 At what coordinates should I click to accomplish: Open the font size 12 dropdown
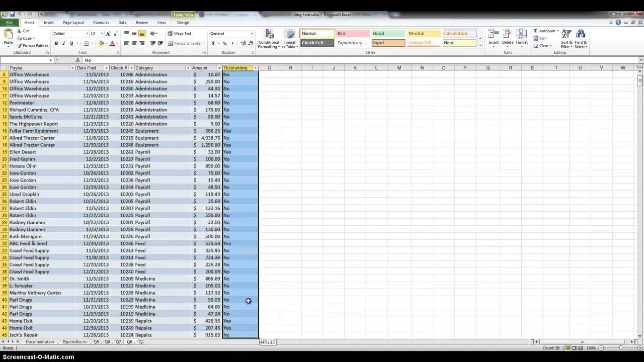click(x=102, y=34)
